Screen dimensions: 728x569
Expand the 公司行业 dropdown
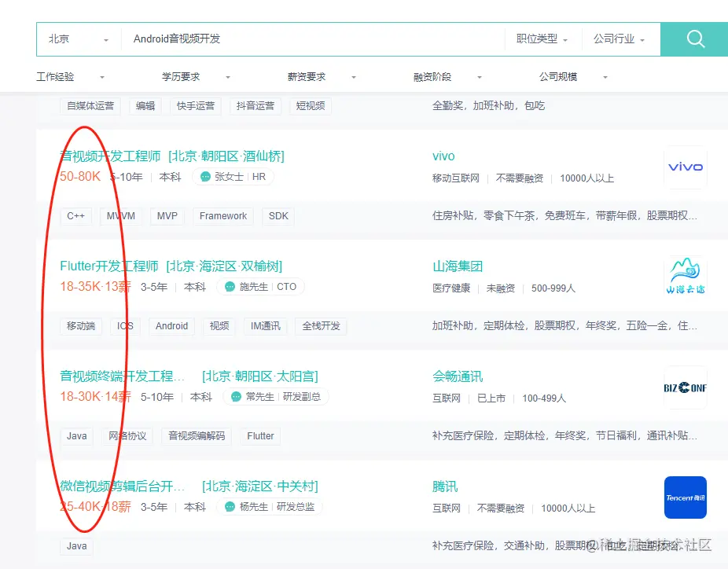(620, 39)
